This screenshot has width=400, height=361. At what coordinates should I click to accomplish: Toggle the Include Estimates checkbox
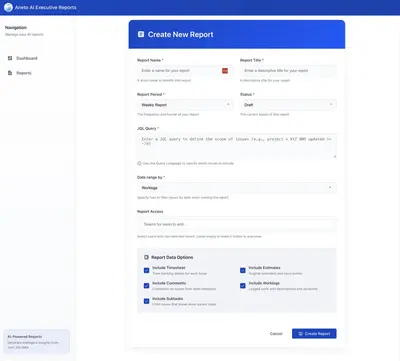tap(243, 270)
